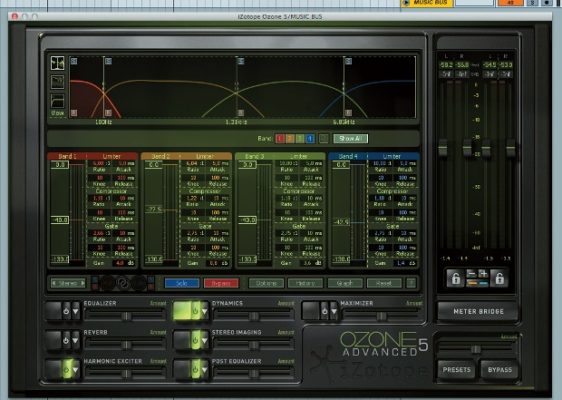Image resolution: width=562 pixels, height=400 pixels.
Task: Solo Band 3 with S icon at 1.33kHz crossover
Action: [x=241, y=61]
